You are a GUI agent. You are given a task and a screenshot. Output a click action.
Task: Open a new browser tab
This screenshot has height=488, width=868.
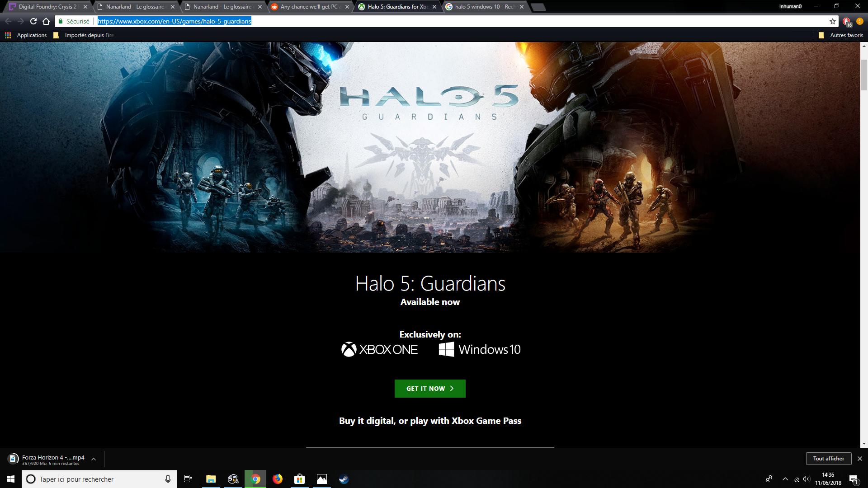coord(538,7)
